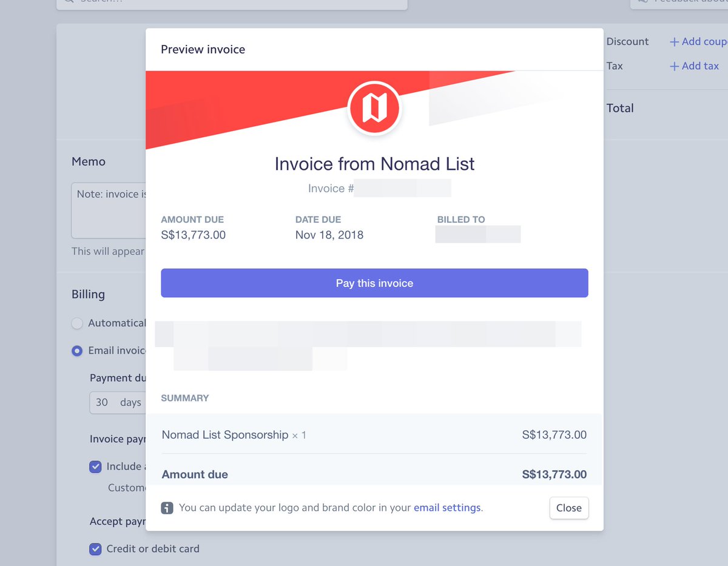Viewport: 728px width, 566px height.
Task: Open the email settings link
Action: click(447, 508)
